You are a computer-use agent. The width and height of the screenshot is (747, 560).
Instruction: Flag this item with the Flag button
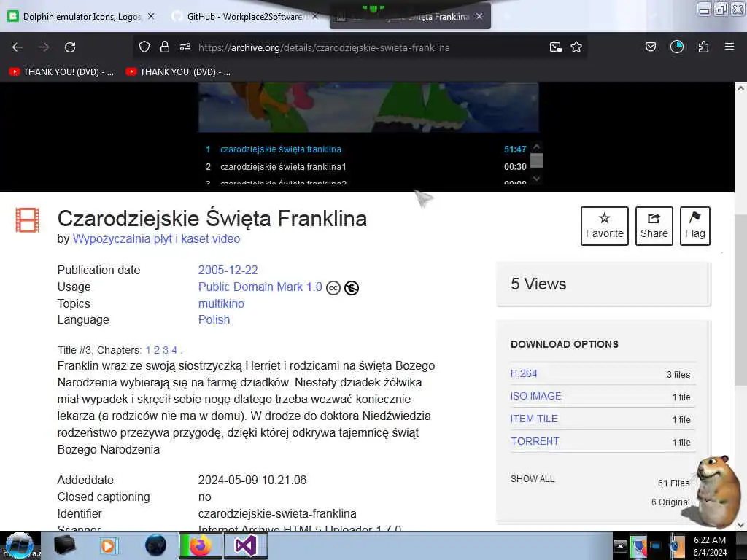pyautogui.click(x=695, y=226)
